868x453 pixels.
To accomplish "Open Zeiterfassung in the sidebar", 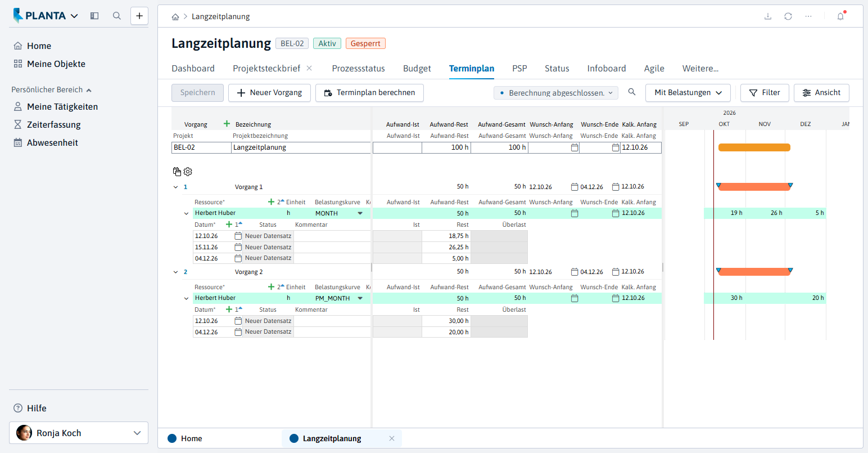I will pos(54,125).
